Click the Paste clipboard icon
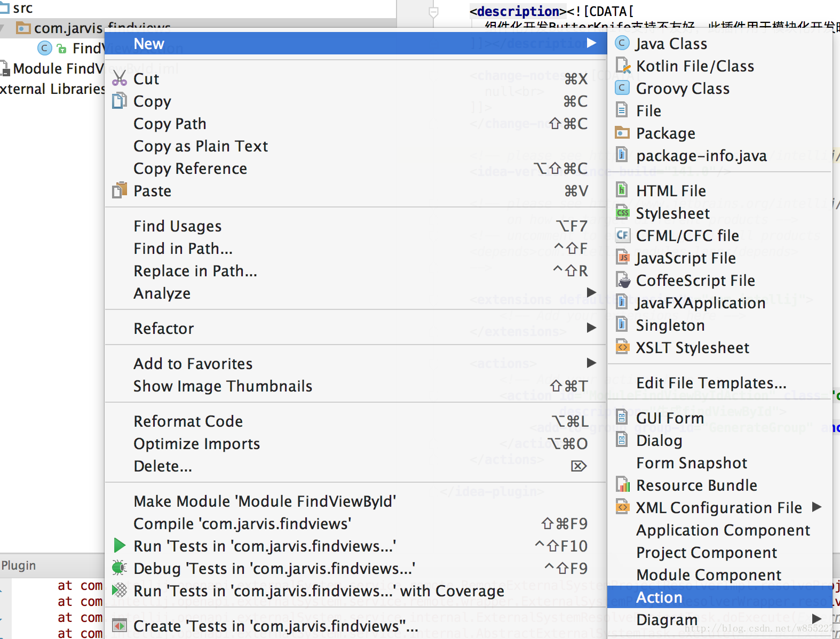Screen dimensions: 840x639 [x=120, y=190]
